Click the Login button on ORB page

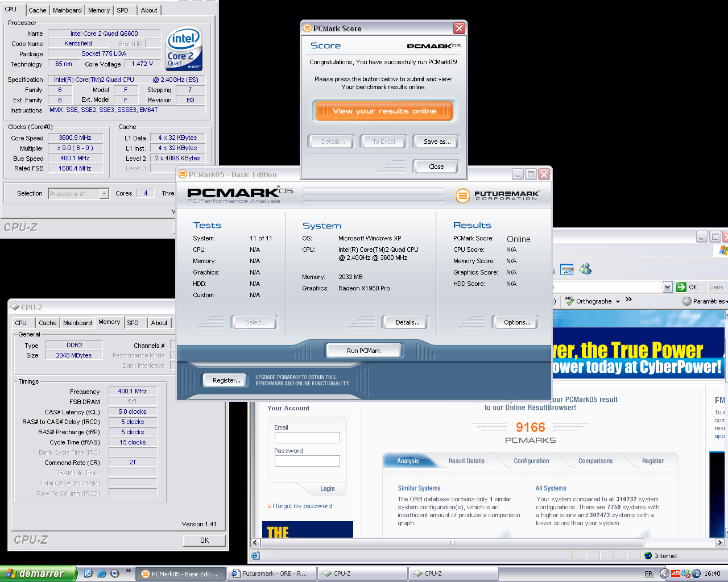[x=327, y=489]
